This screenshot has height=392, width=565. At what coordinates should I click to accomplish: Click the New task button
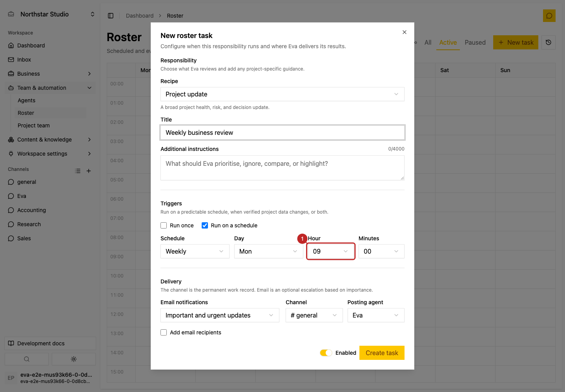[516, 42]
